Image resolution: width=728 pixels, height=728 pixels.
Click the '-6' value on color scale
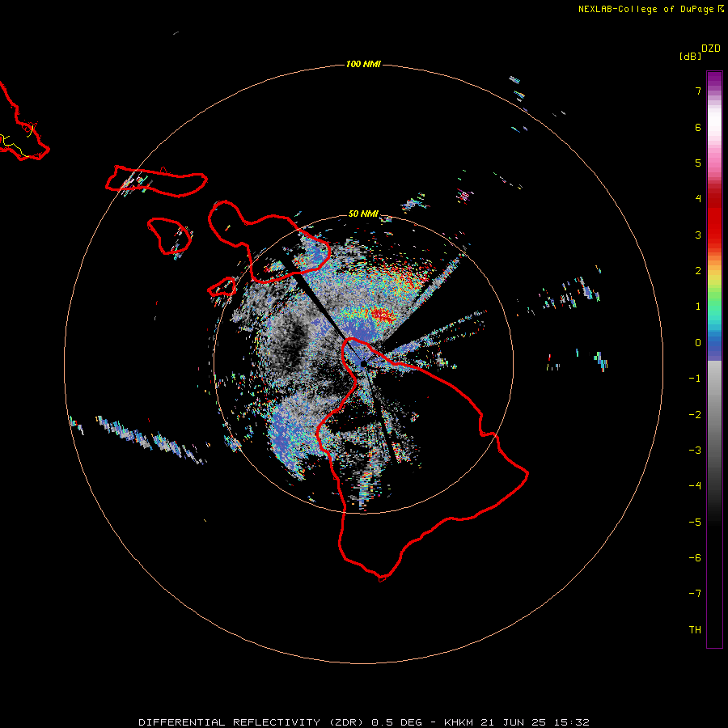pyautogui.click(x=695, y=558)
